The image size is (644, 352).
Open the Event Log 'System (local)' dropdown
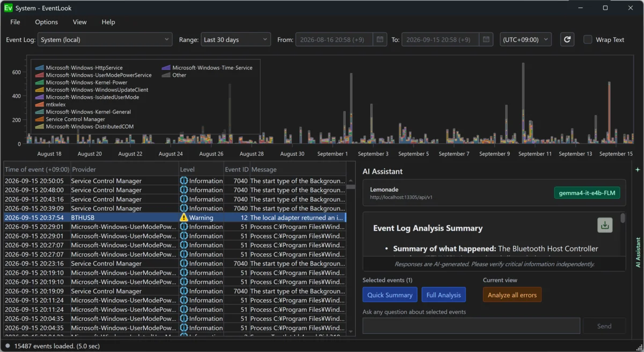[105, 39]
